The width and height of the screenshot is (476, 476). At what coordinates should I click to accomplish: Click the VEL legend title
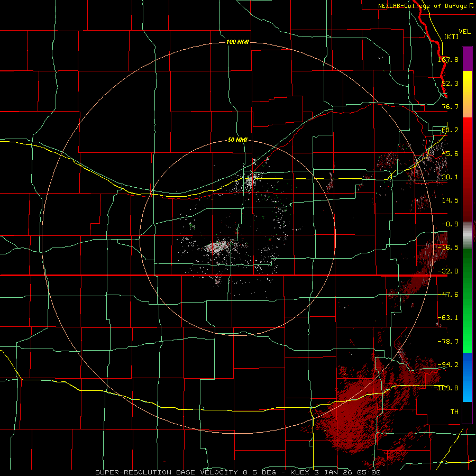coord(464,32)
